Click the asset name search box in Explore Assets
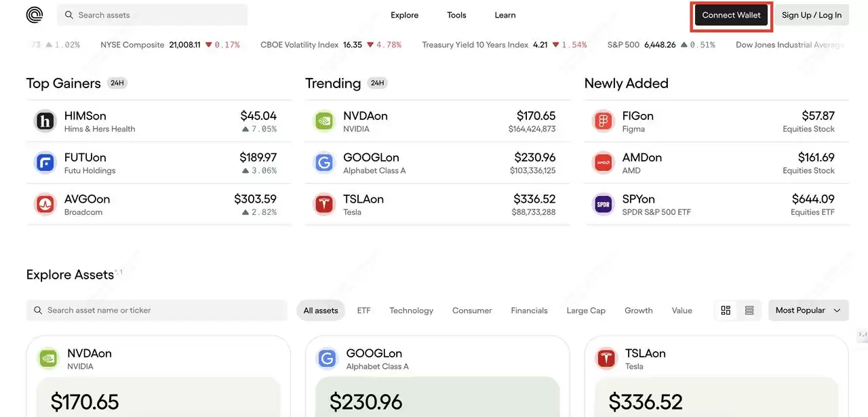Screen dimensions: 868x417 coord(156,310)
